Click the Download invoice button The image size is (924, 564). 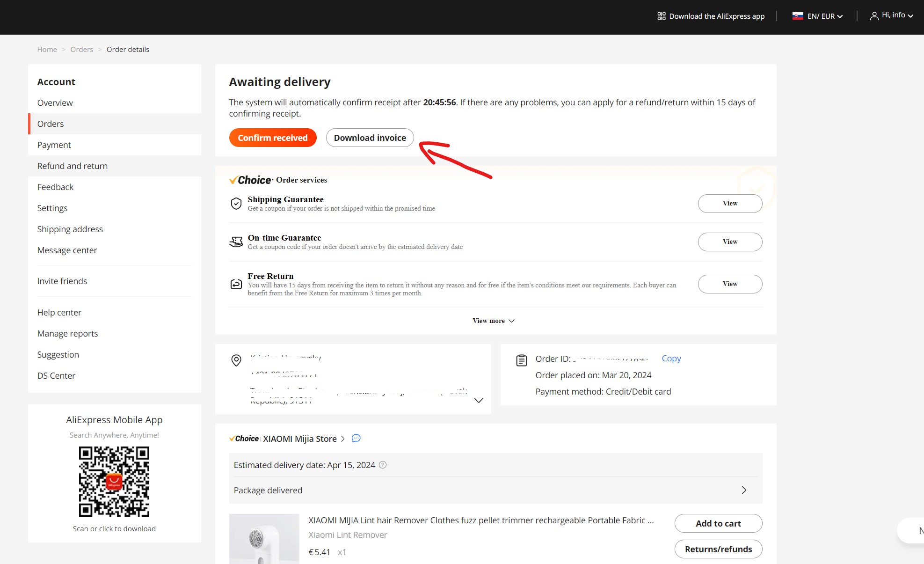[x=370, y=138]
